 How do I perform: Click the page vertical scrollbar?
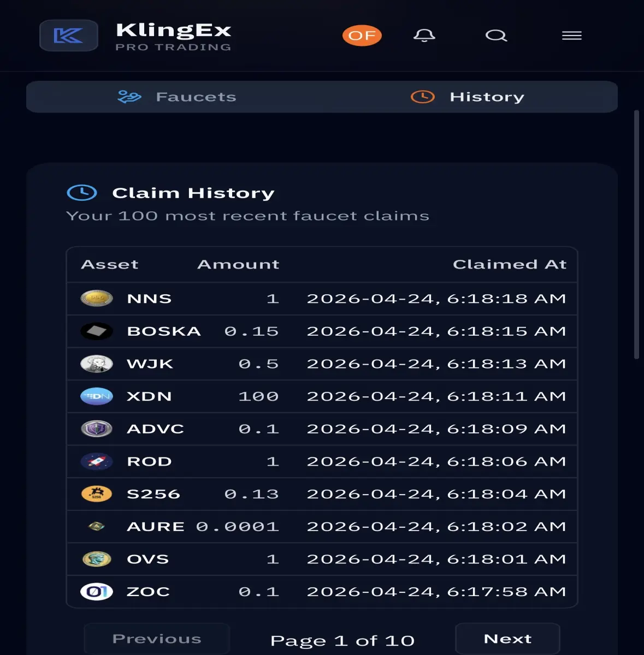(636, 235)
